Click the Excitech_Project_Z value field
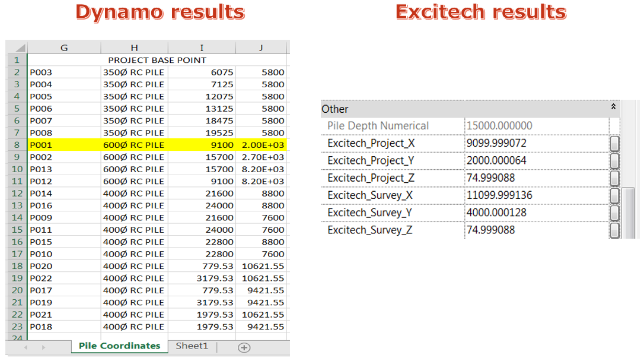Viewport: 644px width, 361px height. point(537,178)
